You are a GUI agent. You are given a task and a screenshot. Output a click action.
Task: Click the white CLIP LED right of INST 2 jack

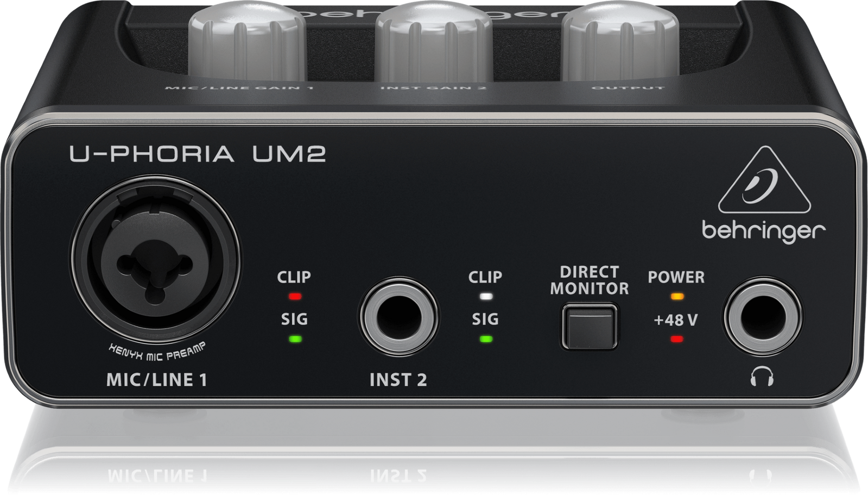pyautogui.click(x=486, y=297)
